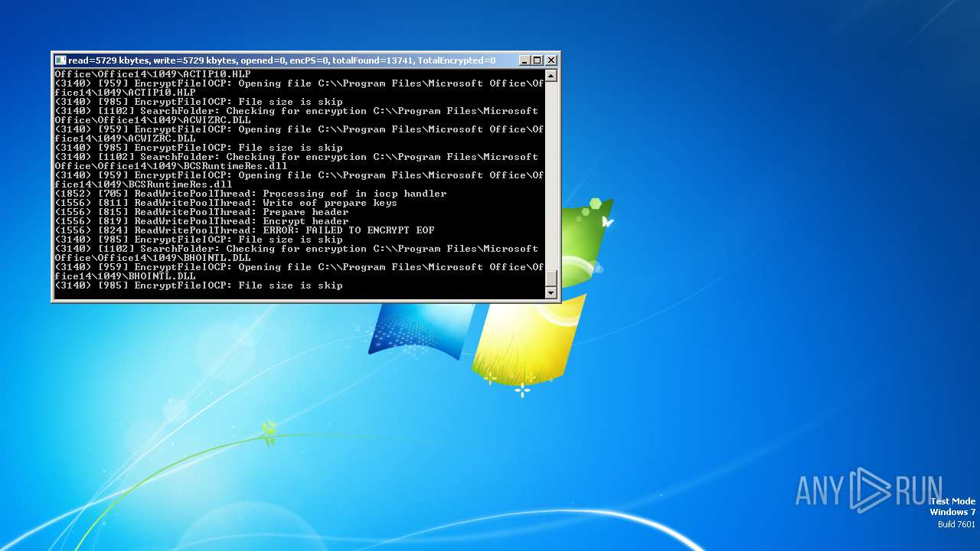Close the console window
This screenshot has width=980, height=551.
coord(551,60)
